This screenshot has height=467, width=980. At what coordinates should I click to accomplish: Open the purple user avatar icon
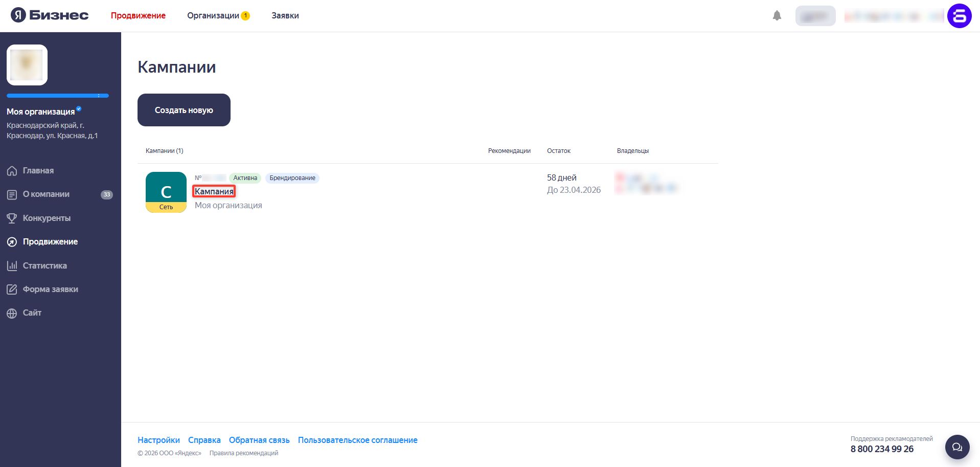click(959, 16)
